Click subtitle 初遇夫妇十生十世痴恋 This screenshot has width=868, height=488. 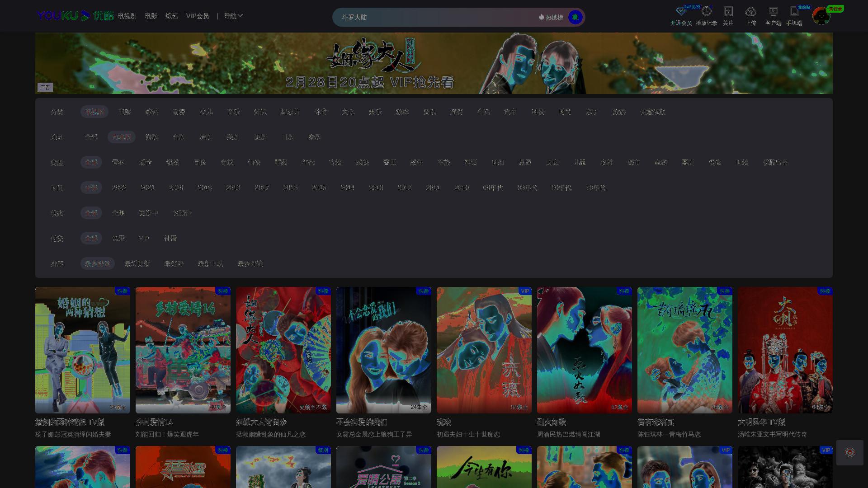click(468, 434)
